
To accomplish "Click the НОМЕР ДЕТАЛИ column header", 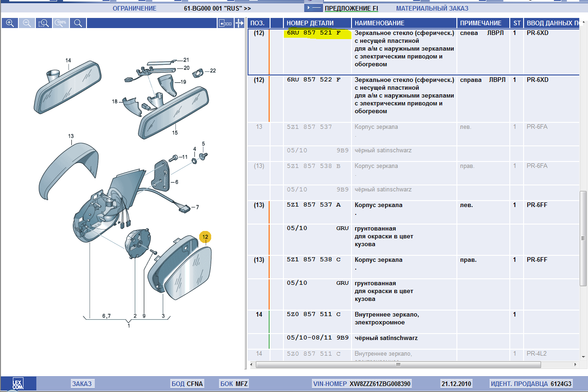I will click(x=310, y=23).
